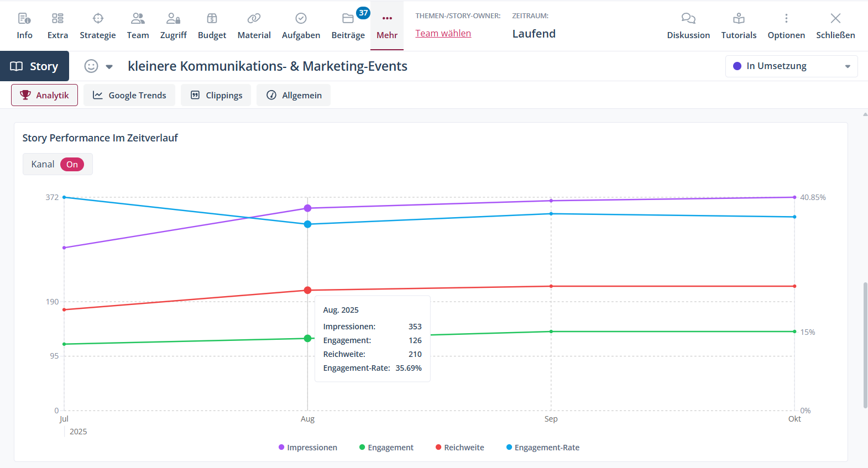
Task: Open the Info section icon
Action: (x=24, y=19)
